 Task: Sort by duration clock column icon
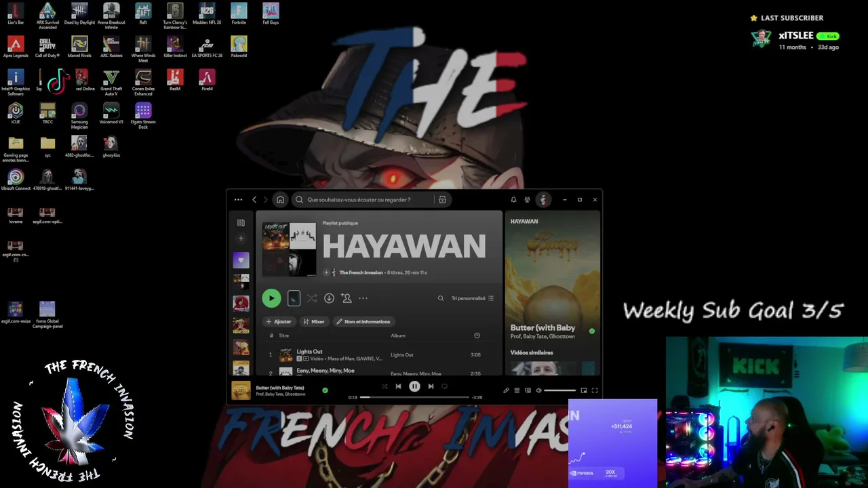coord(477,335)
